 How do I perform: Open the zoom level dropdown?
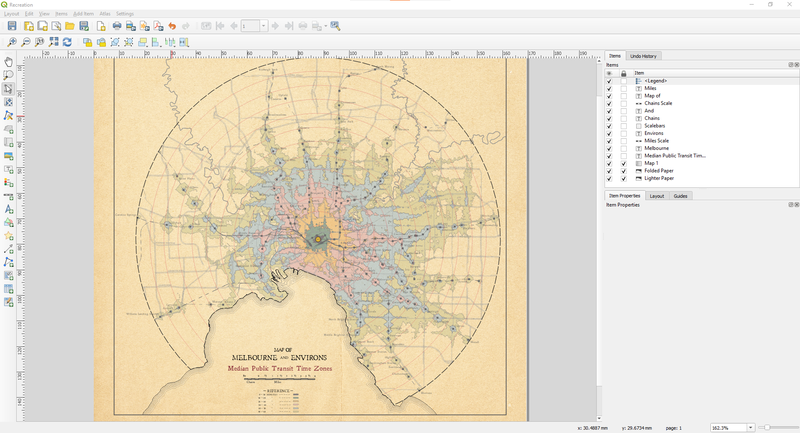tap(751, 428)
